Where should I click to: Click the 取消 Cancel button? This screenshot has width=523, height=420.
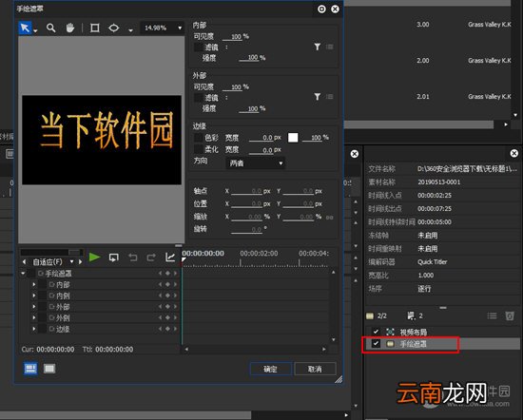click(x=315, y=369)
